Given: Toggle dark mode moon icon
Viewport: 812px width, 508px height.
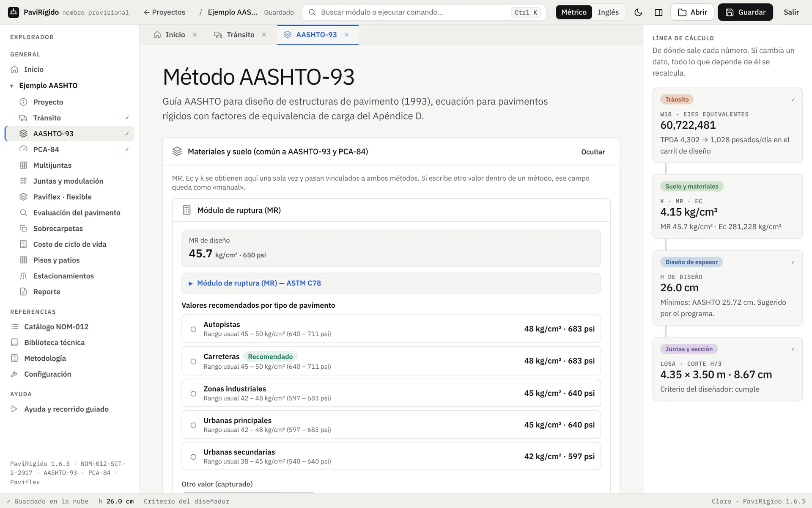Looking at the screenshot, I should 638,12.
